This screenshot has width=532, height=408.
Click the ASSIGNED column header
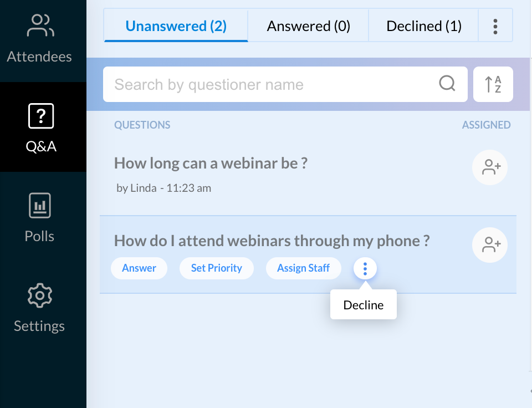click(x=486, y=125)
